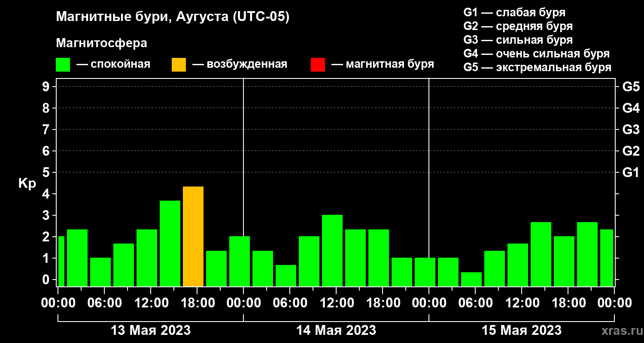This screenshot has width=644, height=343.
Task: Click the 'Магнитосфера' legend heading
Action: 101,43
